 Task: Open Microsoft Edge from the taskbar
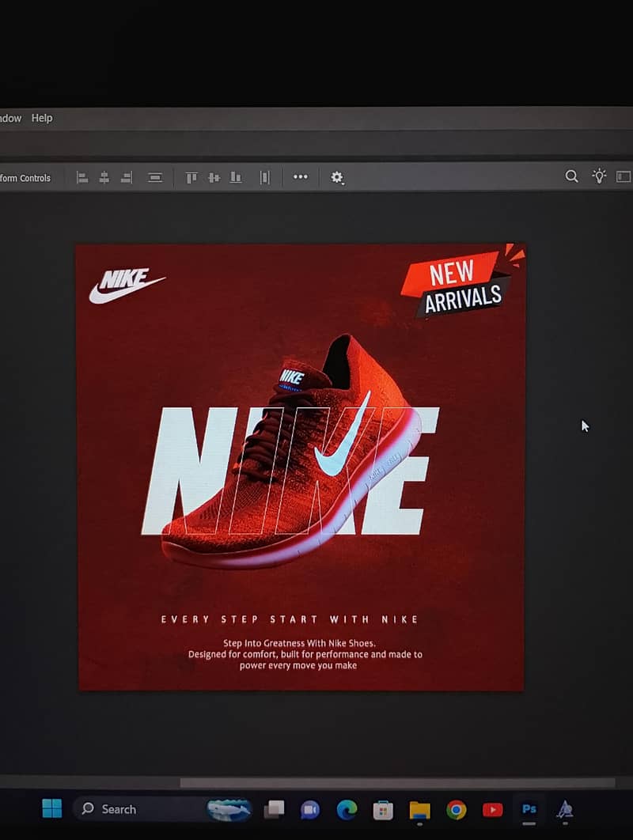347,809
